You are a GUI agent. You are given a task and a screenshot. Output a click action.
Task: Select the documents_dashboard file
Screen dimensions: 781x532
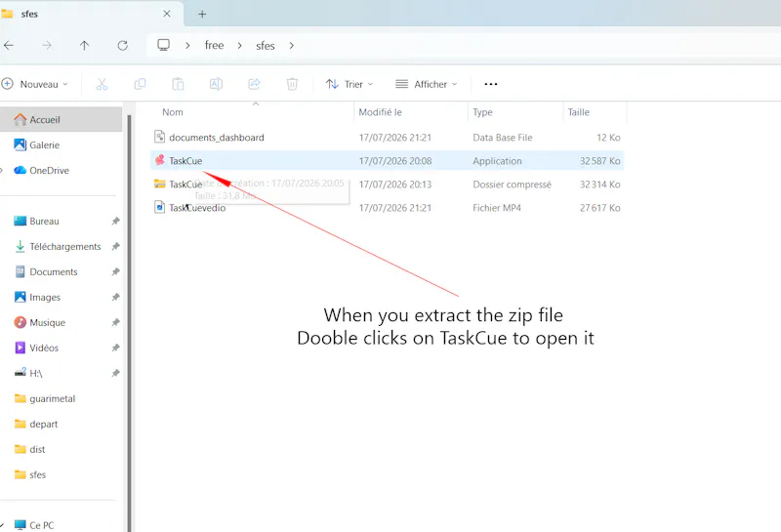coord(387,138)
